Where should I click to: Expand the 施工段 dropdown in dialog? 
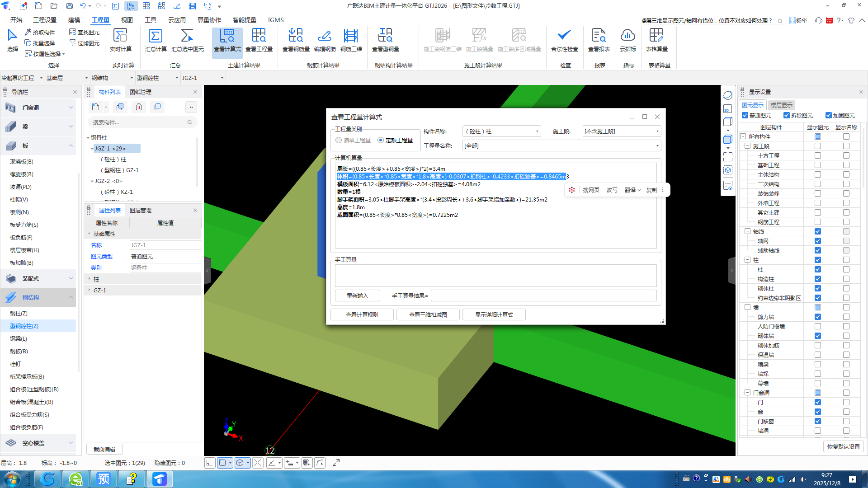click(657, 131)
